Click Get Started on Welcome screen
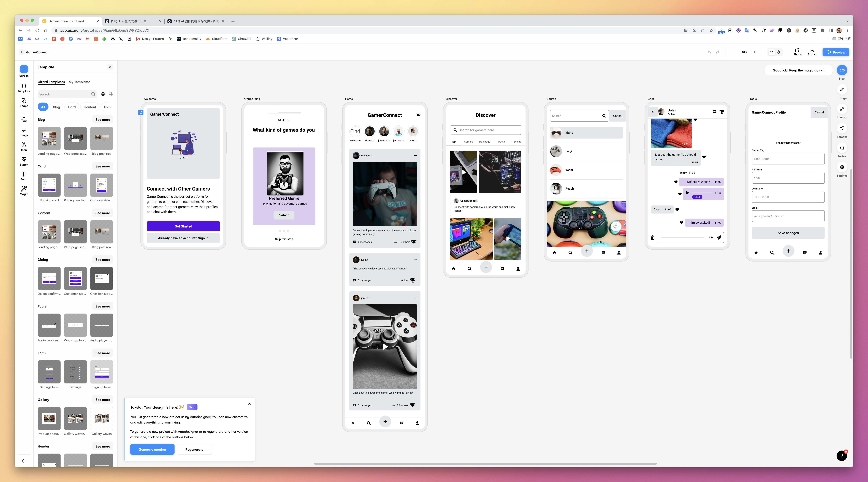Screen dimensions: 868x482 click(183, 226)
